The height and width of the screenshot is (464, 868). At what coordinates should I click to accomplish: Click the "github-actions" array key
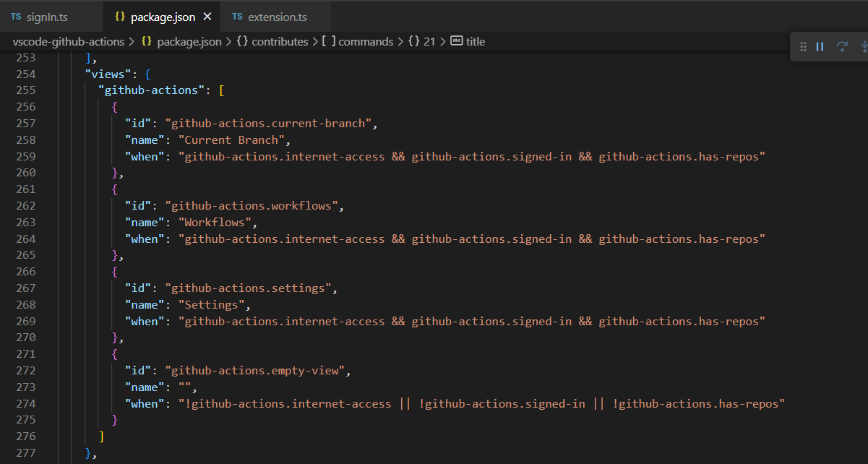coord(152,90)
